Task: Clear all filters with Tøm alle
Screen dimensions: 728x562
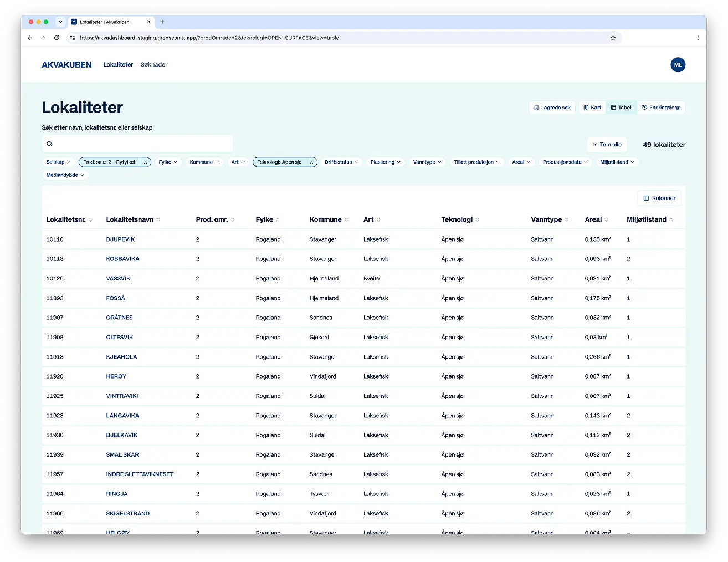Action: pyautogui.click(x=607, y=145)
